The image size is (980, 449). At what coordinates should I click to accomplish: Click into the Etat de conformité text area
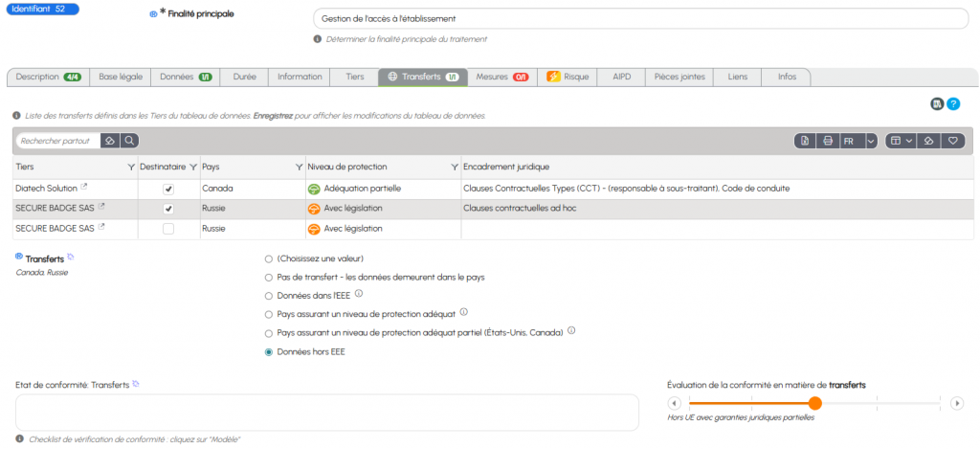[326, 413]
